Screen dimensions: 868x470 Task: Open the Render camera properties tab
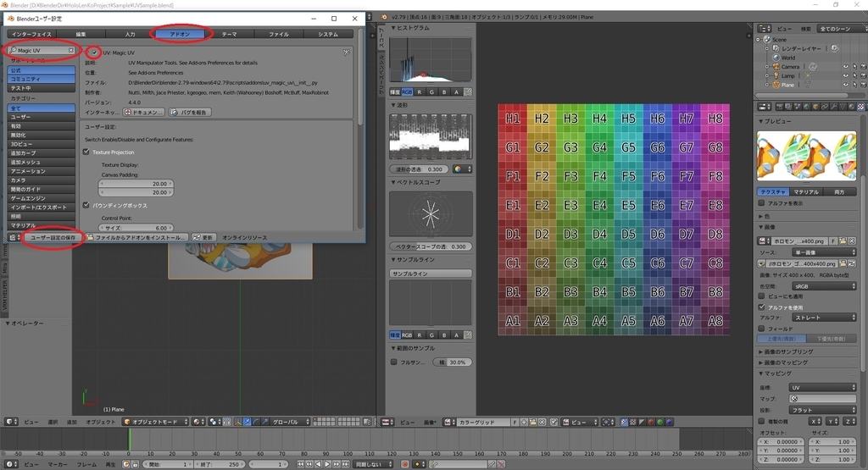pos(780,107)
